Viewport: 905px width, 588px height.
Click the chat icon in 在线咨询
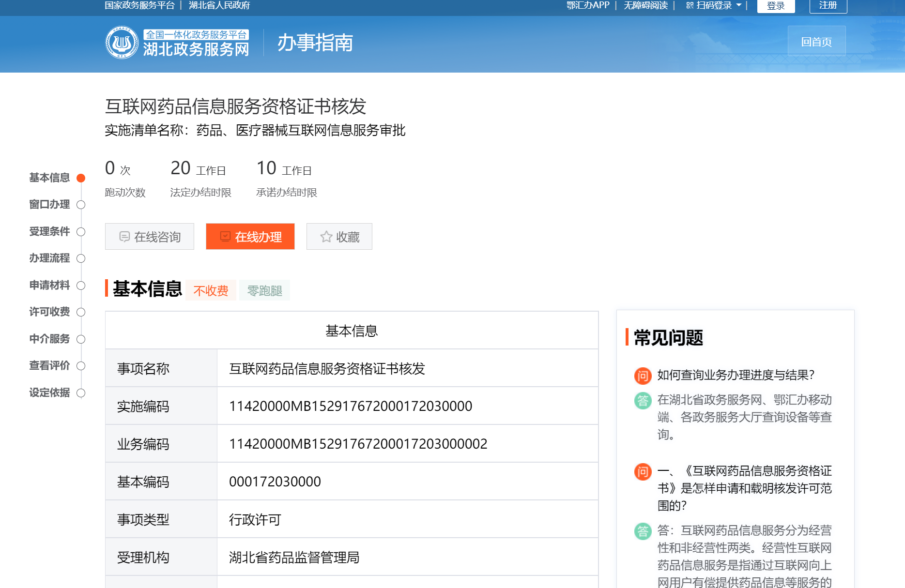(x=124, y=237)
